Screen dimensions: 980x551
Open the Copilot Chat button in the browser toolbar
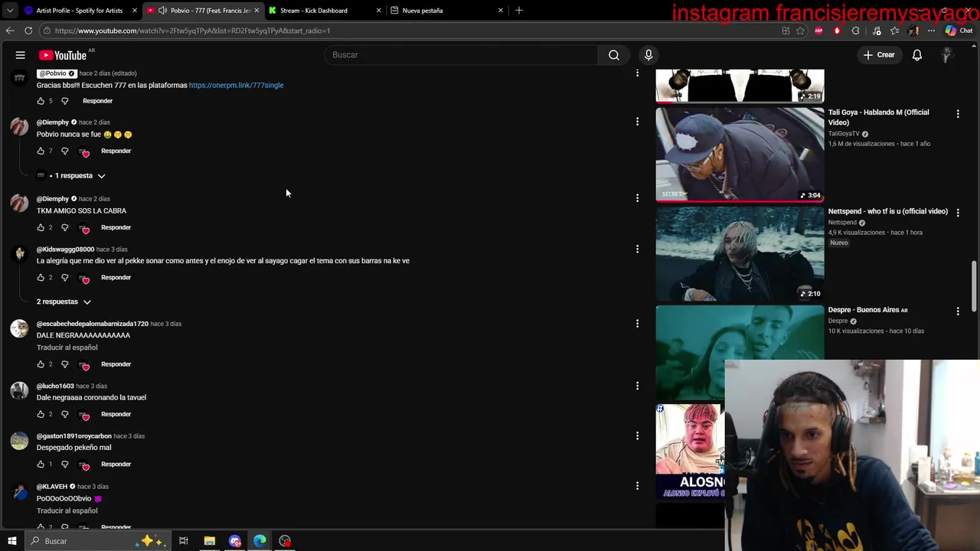click(x=959, y=31)
